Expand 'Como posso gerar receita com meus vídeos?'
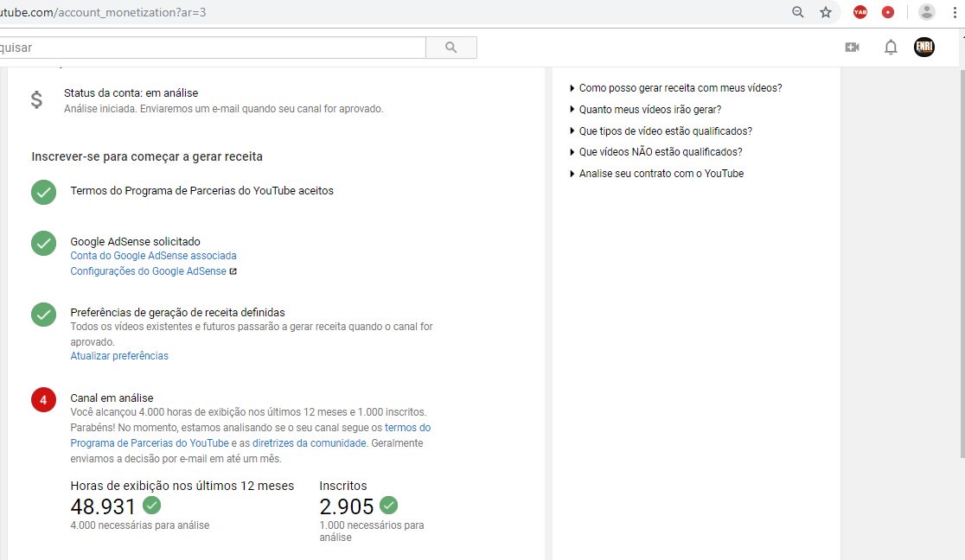This screenshot has height=560, width=965. pyautogui.click(x=675, y=88)
